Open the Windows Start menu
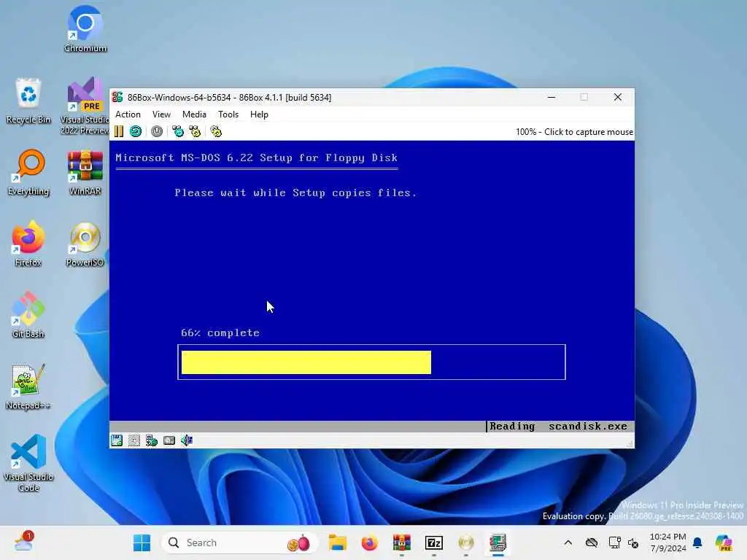Image resolution: width=747 pixels, height=560 pixels. (142, 542)
